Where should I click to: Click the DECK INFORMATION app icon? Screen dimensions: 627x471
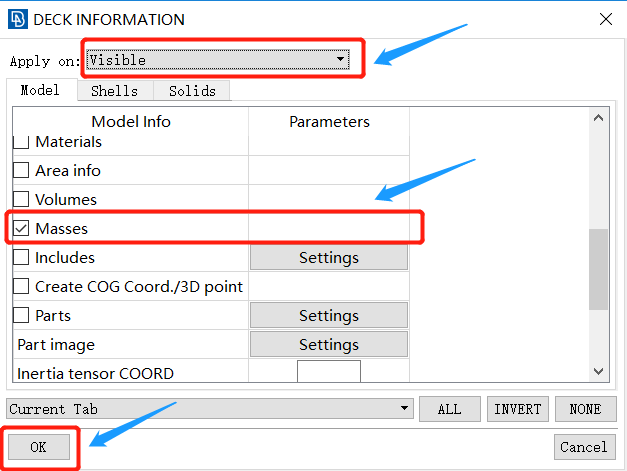click(18, 19)
